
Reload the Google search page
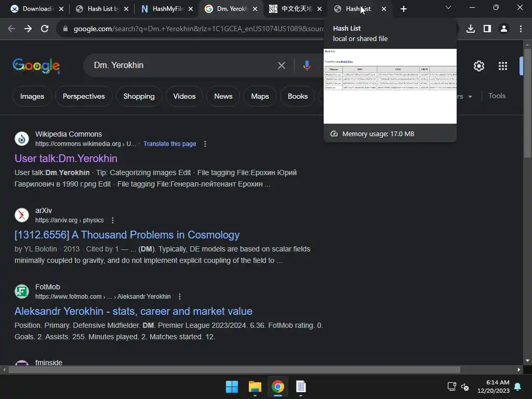[x=45, y=29]
